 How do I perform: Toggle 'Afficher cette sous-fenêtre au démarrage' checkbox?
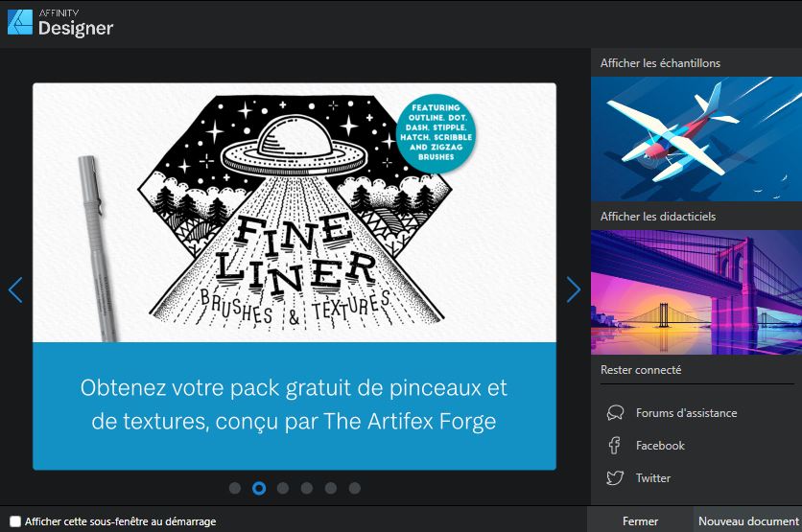(x=15, y=521)
